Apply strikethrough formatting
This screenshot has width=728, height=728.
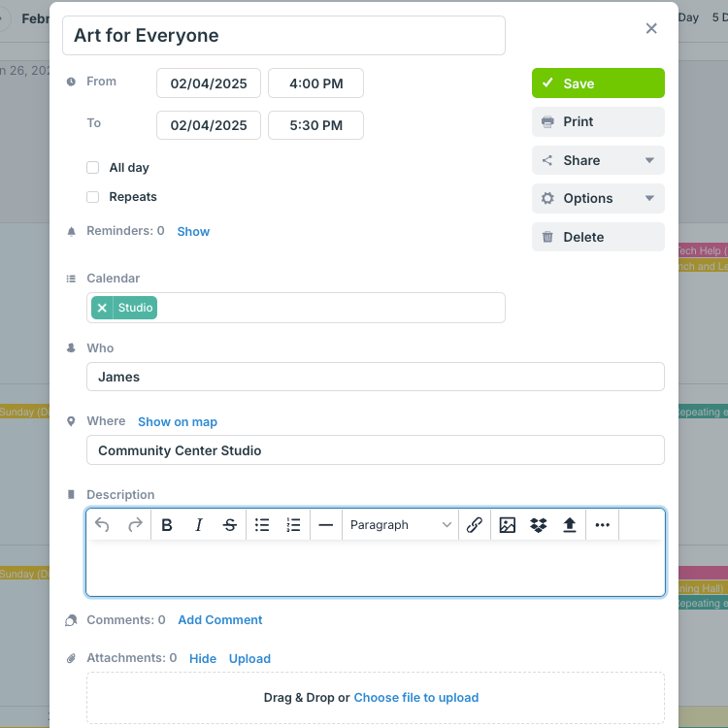coord(230,524)
